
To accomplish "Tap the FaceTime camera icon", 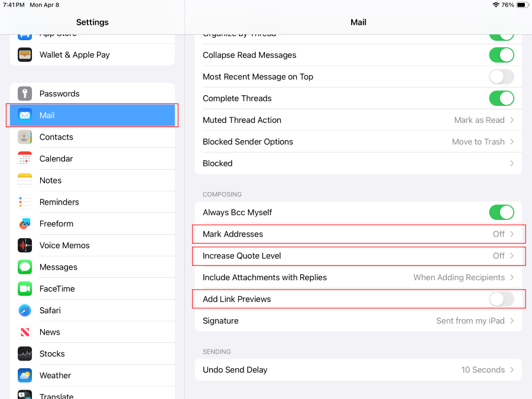I will coord(25,288).
